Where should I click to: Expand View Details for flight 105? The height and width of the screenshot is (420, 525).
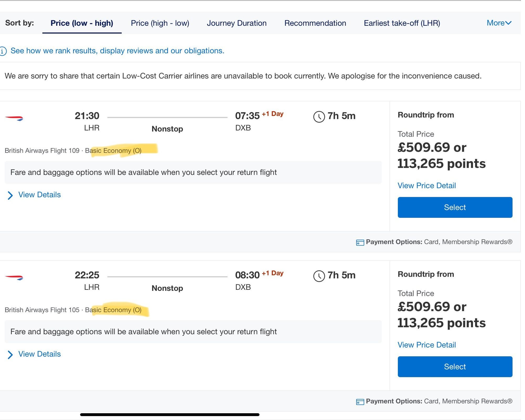(39, 354)
